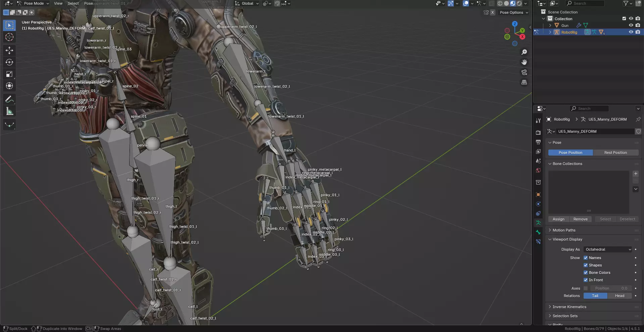Click the Pose Position button
The width and height of the screenshot is (644, 332).
[x=571, y=153]
